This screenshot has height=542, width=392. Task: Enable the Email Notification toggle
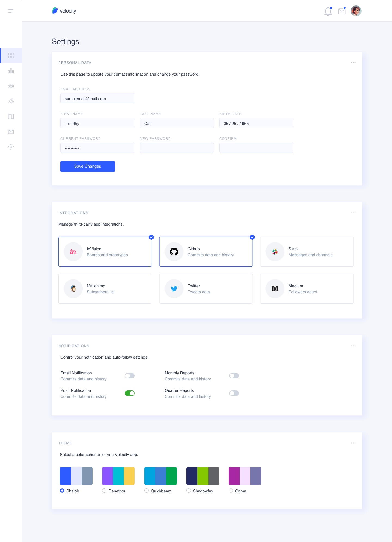[x=130, y=376]
